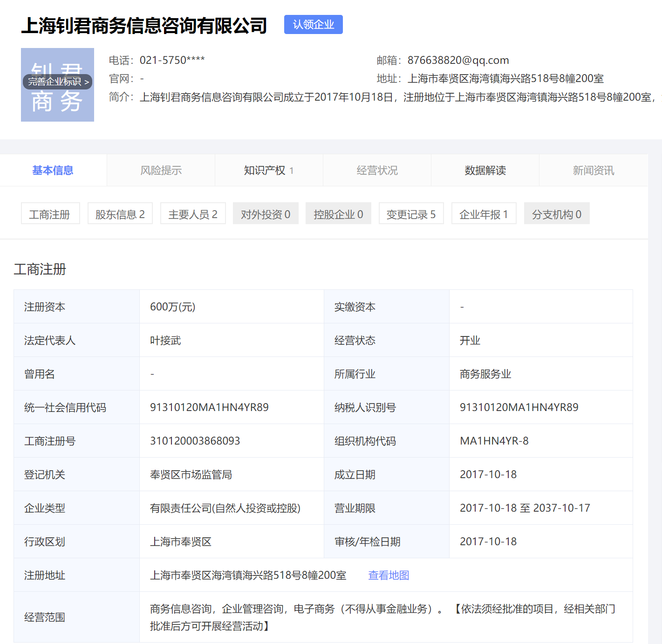
Task: Select the 工商注册 section button
Action: coord(50,213)
